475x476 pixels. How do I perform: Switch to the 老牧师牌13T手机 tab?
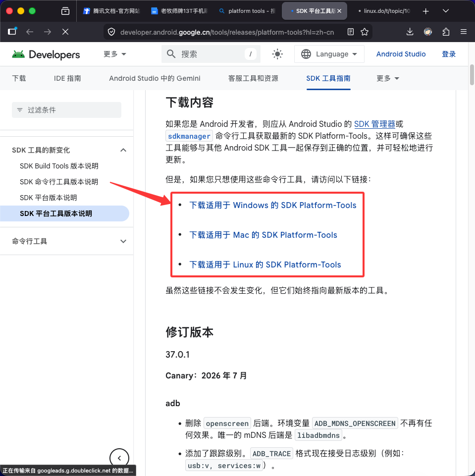(179, 11)
